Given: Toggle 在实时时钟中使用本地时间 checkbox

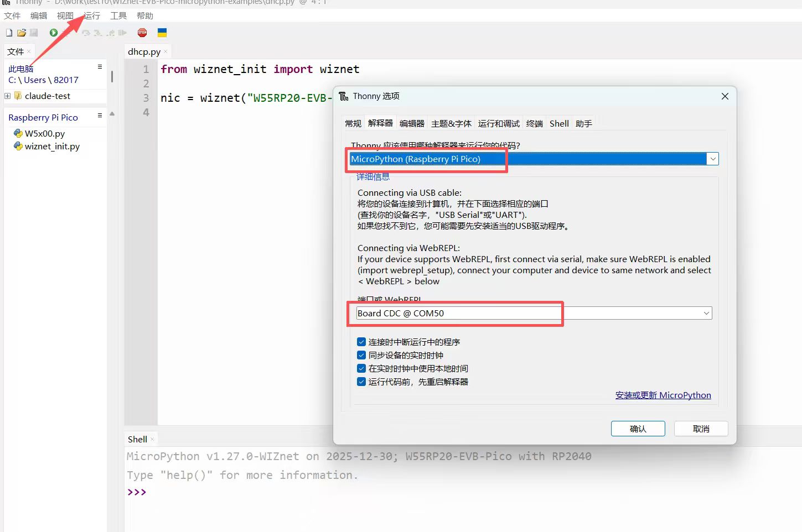Looking at the screenshot, I should pyautogui.click(x=361, y=369).
